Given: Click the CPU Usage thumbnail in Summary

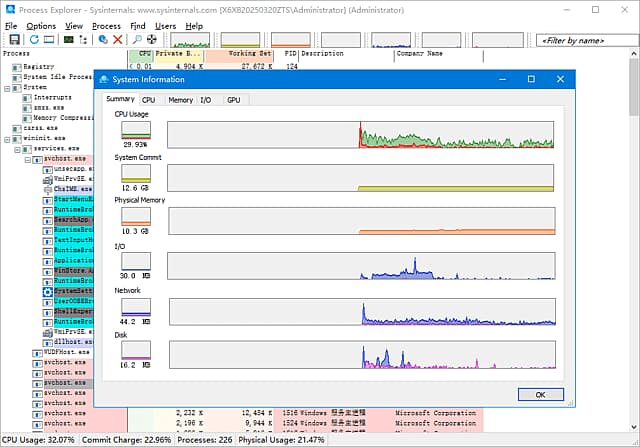Looking at the screenshot, I should [135, 132].
